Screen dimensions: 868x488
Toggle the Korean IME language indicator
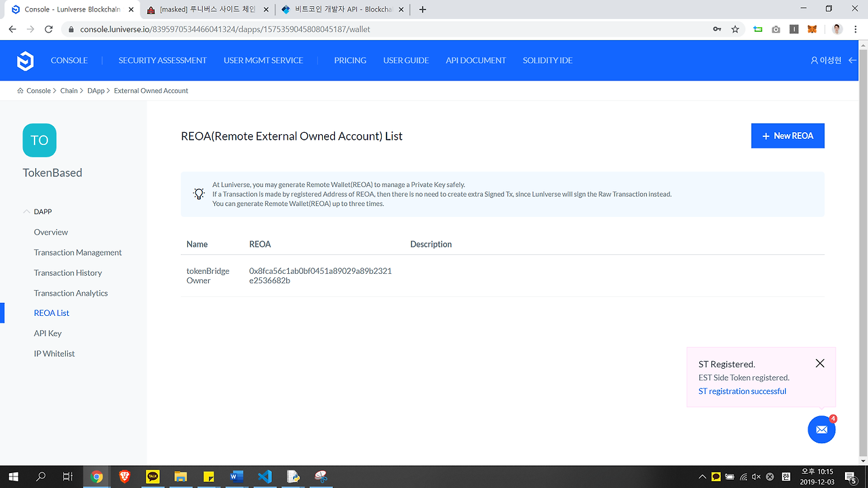787,477
